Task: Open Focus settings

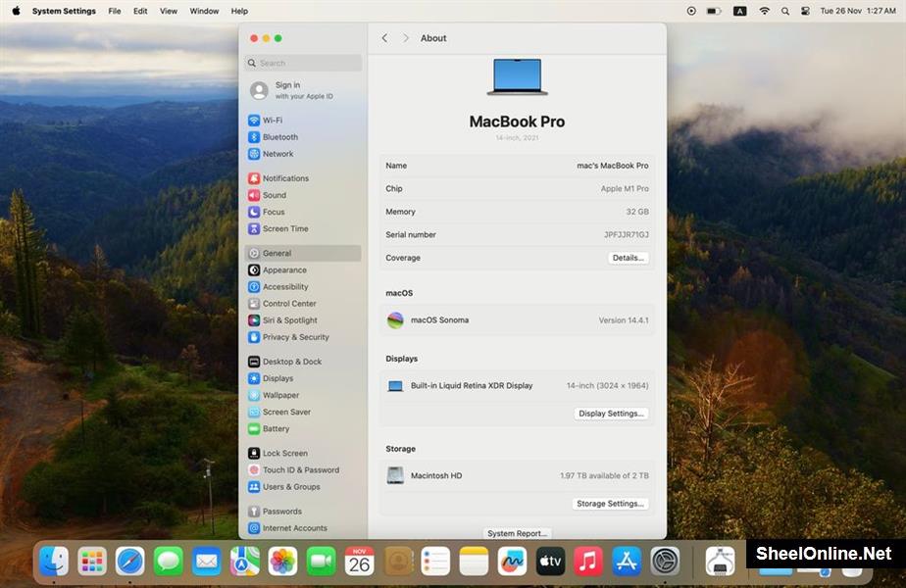Action: click(x=303, y=212)
